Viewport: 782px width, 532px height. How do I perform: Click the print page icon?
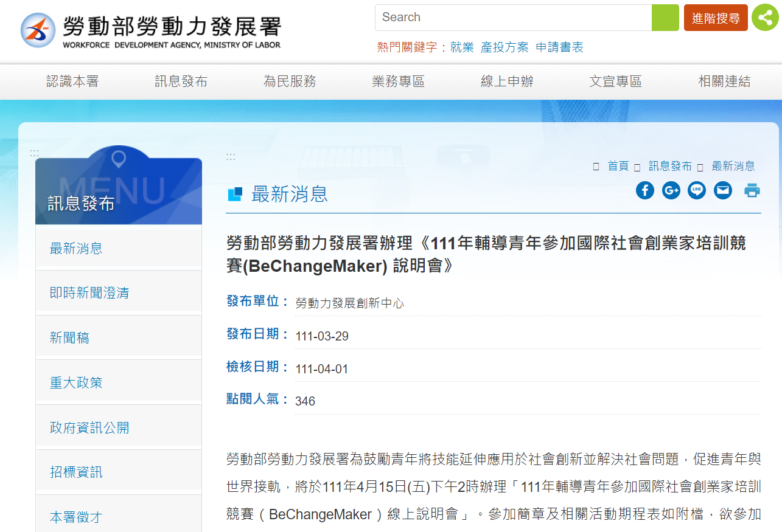(x=752, y=190)
